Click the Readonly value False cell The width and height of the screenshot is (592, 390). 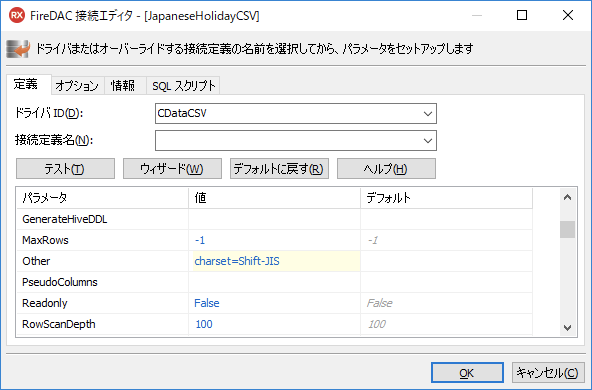[274, 303]
